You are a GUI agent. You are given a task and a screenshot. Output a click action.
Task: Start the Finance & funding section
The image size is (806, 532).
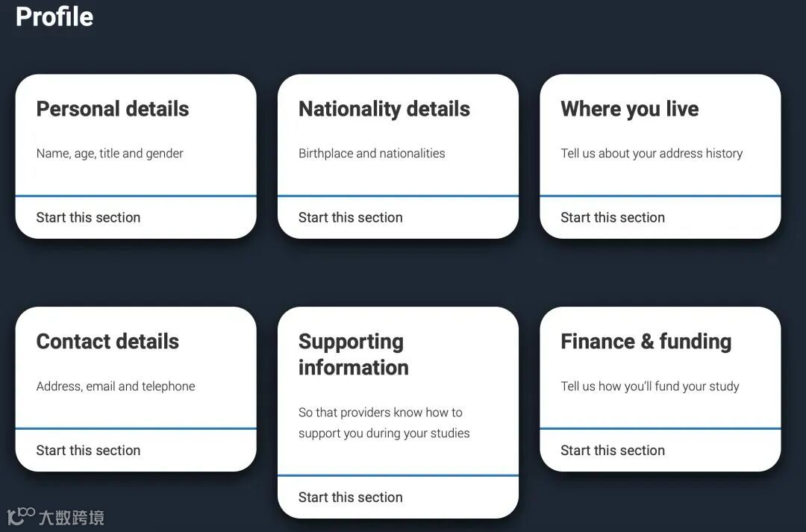(612, 451)
